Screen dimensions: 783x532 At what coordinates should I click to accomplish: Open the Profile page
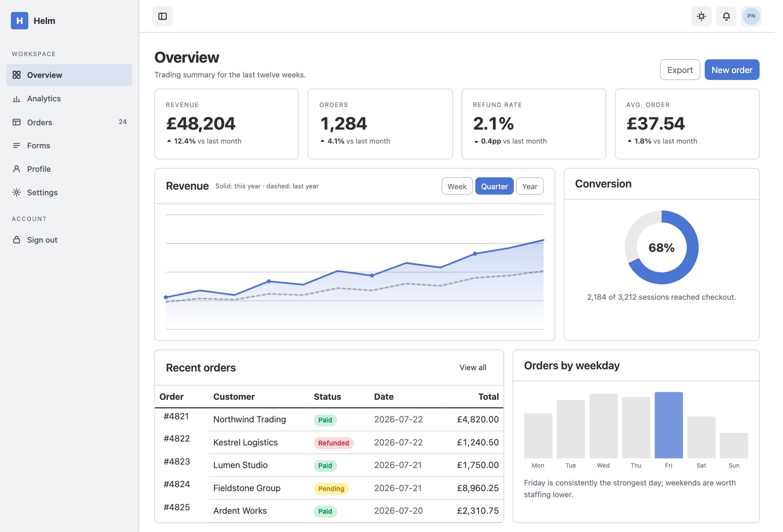pos(69,169)
